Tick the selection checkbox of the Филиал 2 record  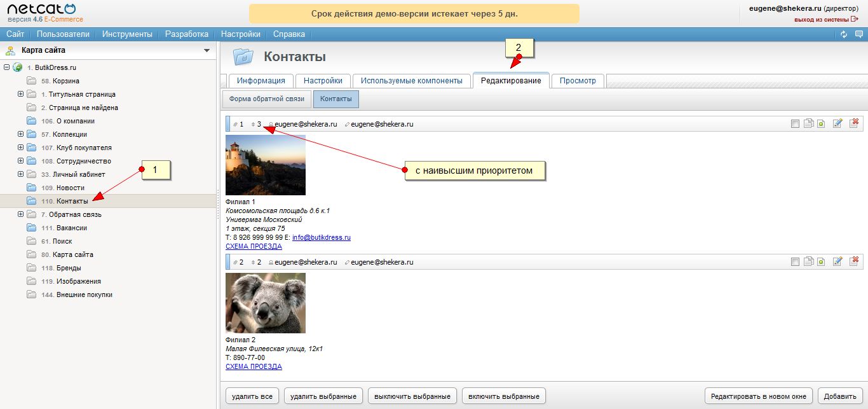(795, 262)
